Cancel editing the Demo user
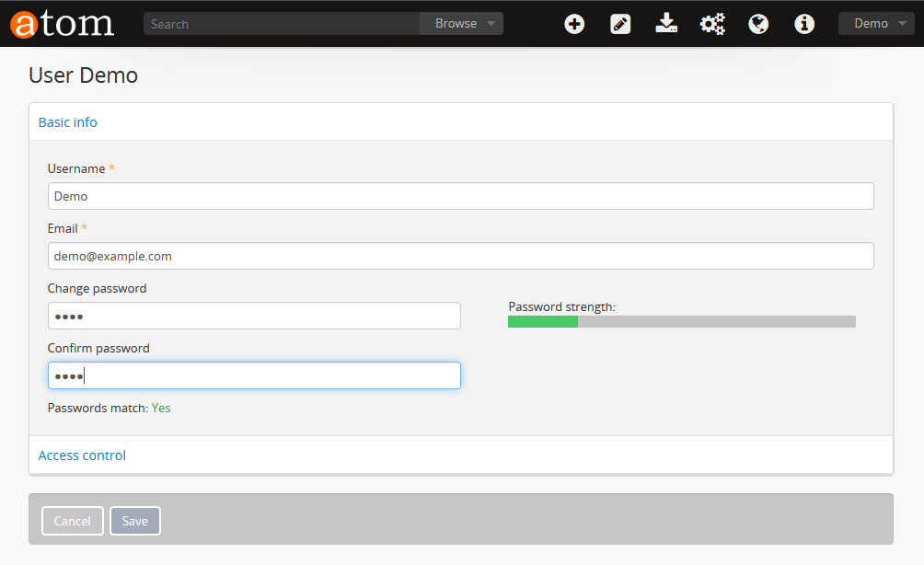The height and width of the screenshot is (565, 924). [x=72, y=520]
